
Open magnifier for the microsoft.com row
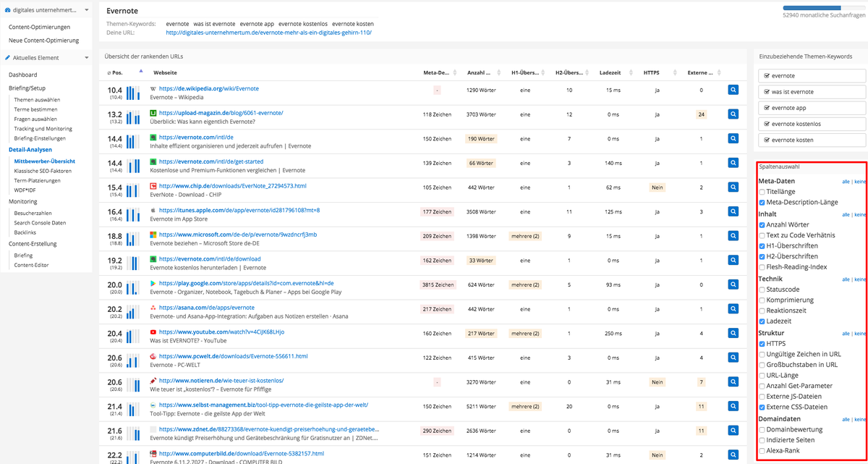[733, 236]
